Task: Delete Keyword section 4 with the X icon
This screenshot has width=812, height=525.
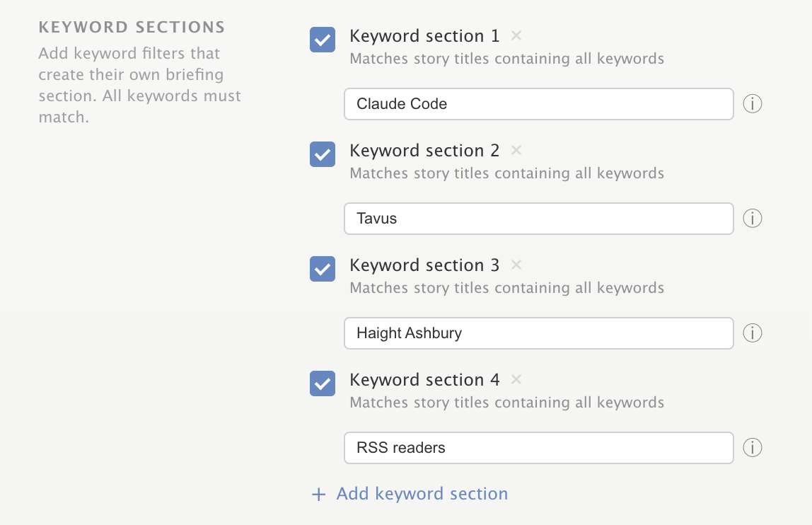Action: pyautogui.click(x=516, y=379)
